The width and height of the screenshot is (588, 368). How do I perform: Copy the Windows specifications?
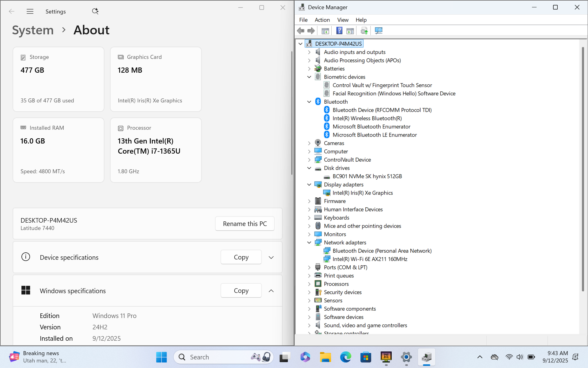pos(241,291)
